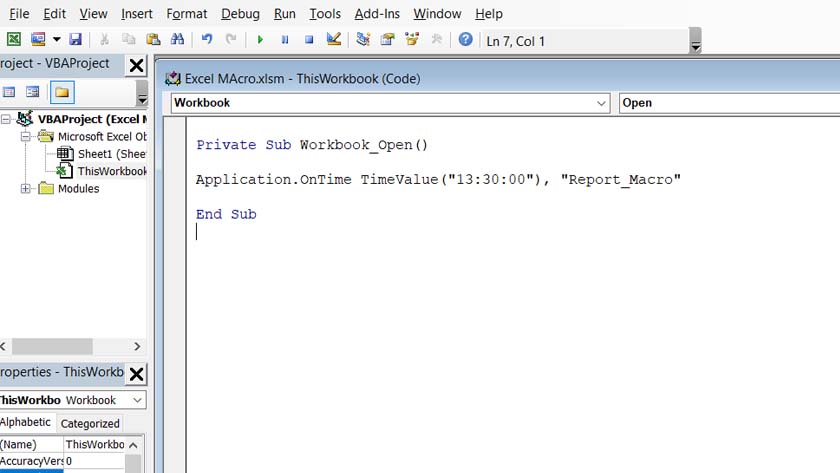Select ThisWorkbook in the project tree
This screenshot has height=473, width=840.
pyautogui.click(x=112, y=171)
